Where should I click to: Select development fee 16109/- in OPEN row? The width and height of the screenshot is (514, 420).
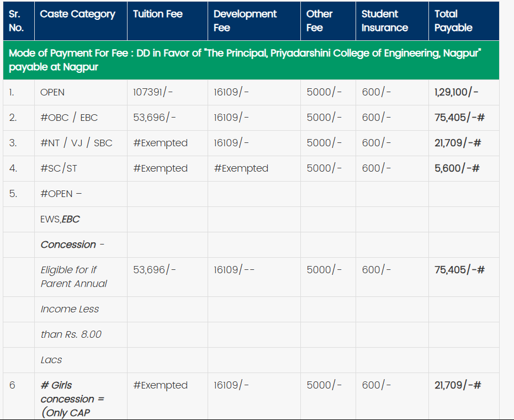(231, 92)
